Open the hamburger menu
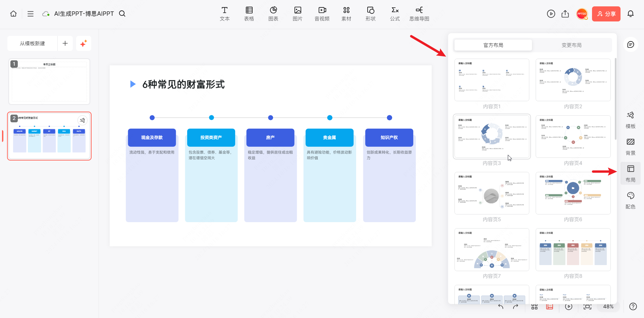Screen dimensions: 644x318 [x=31, y=14]
